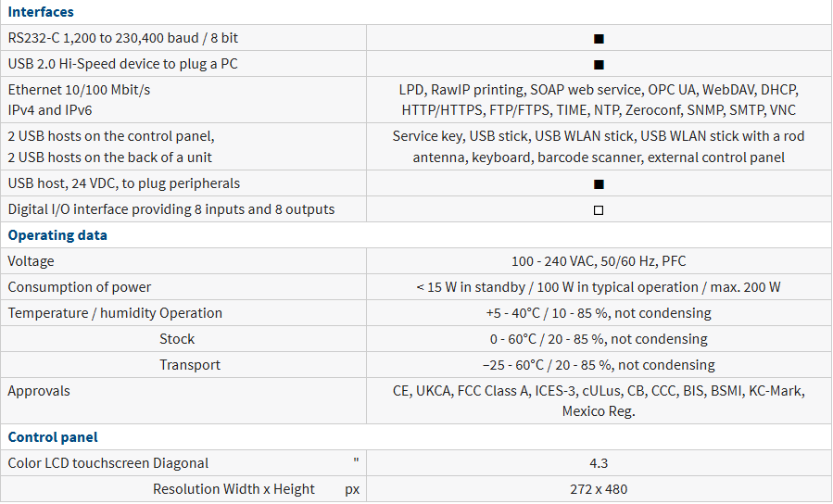Click the px unit beside Resolution
Screen dimensions: 833x504
(x=352, y=489)
